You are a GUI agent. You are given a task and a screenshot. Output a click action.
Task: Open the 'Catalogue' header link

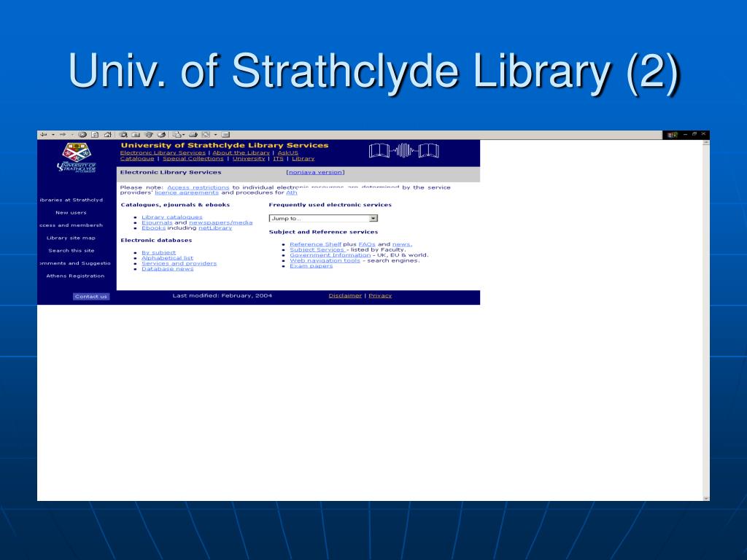coord(137,158)
